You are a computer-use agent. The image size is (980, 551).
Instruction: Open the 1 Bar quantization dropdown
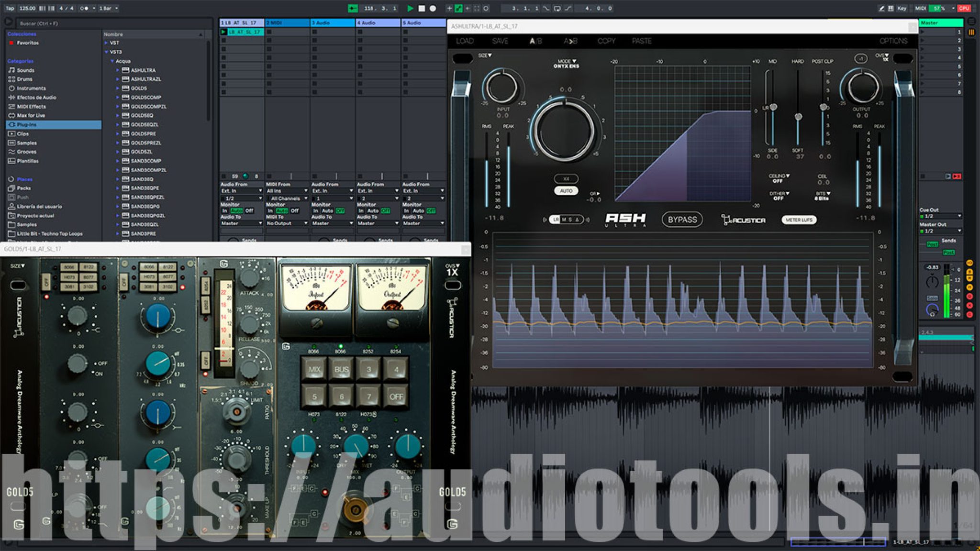click(x=109, y=8)
